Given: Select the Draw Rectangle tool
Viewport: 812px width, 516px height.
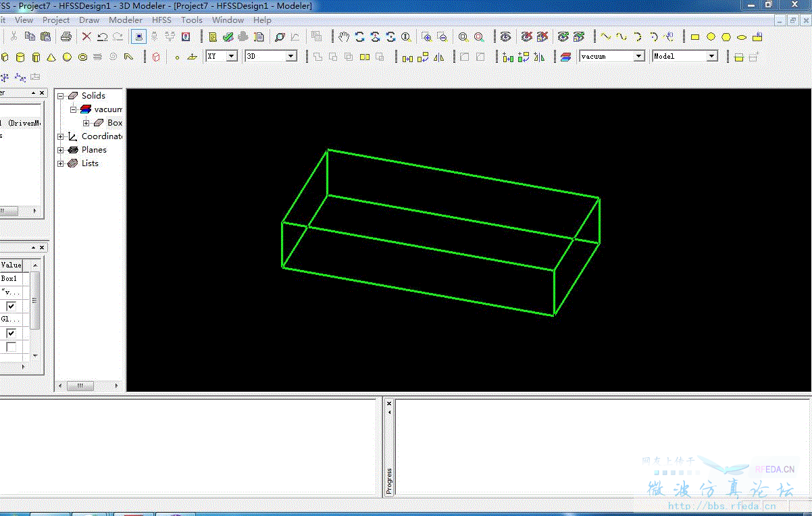Looking at the screenshot, I should point(694,37).
